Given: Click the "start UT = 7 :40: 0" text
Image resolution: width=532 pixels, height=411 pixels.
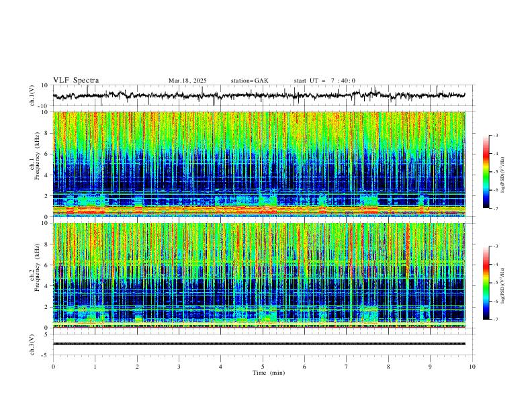Looking at the screenshot, I should click(324, 81).
